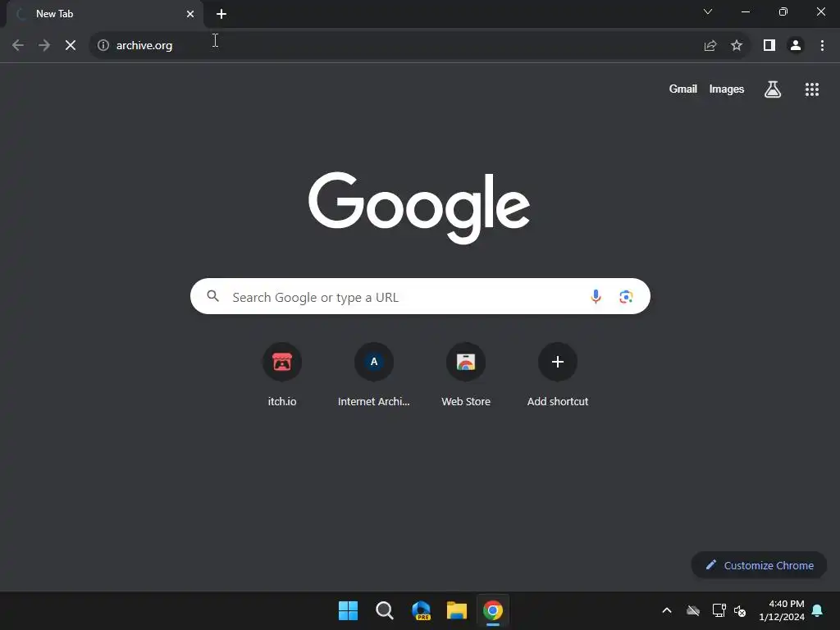This screenshot has width=840, height=630.
Task: Open a new tab with plus button
Action: [221, 14]
